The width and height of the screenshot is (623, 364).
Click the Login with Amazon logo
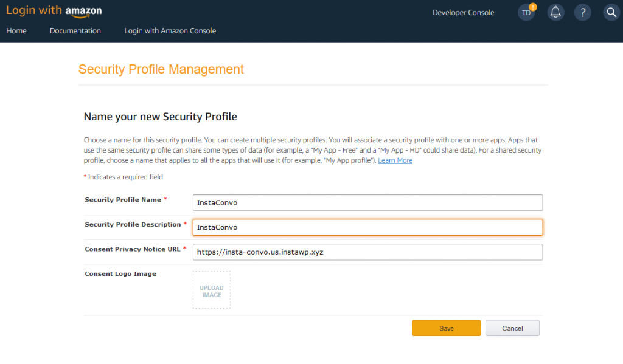tap(54, 11)
